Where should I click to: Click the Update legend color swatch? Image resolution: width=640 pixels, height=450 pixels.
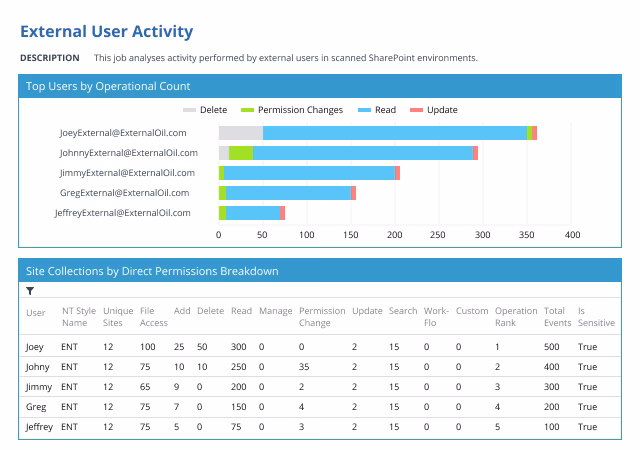point(416,110)
